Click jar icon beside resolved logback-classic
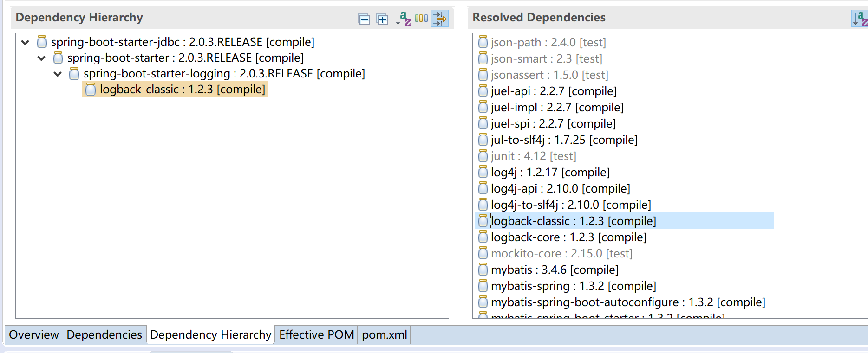868x353 pixels. tap(483, 221)
